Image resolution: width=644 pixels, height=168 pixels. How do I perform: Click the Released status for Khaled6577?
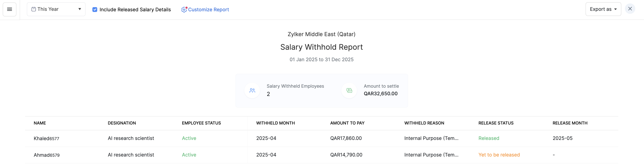pos(489,138)
